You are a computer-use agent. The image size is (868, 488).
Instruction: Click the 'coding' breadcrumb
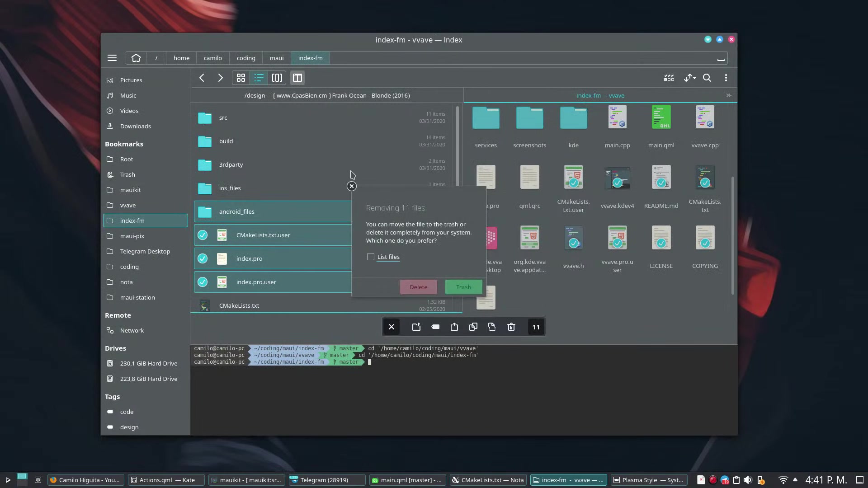[x=246, y=58]
